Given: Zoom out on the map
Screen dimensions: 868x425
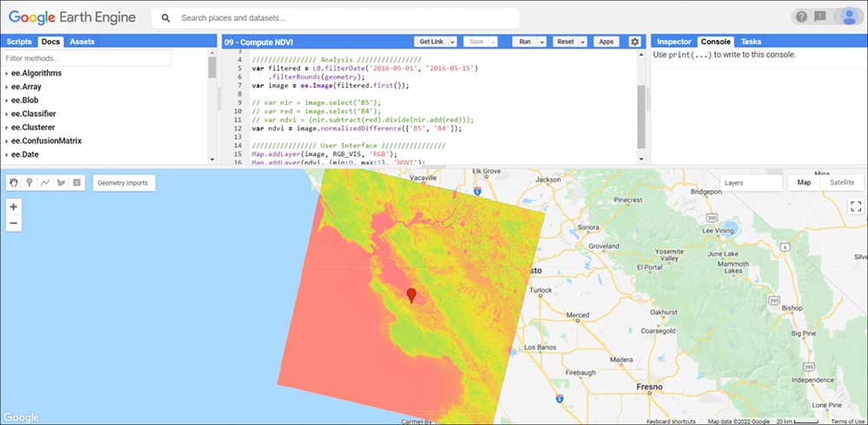Looking at the screenshot, I should pos(14,223).
